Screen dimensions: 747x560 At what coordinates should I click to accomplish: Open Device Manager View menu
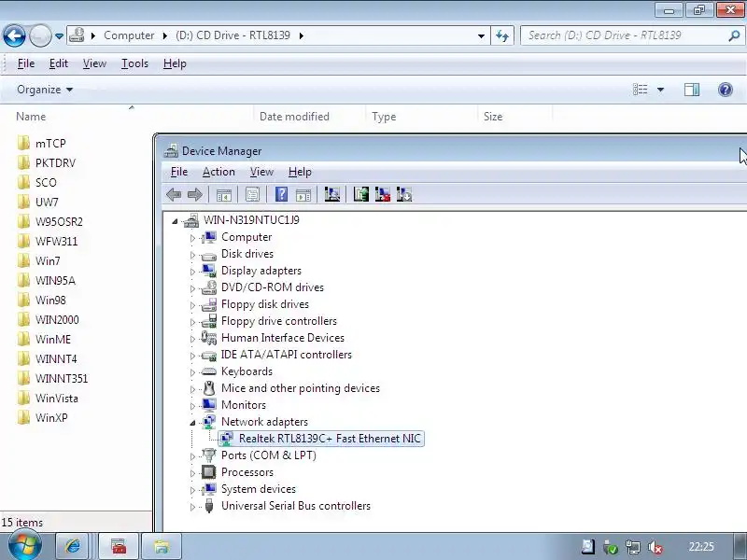[x=262, y=172]
